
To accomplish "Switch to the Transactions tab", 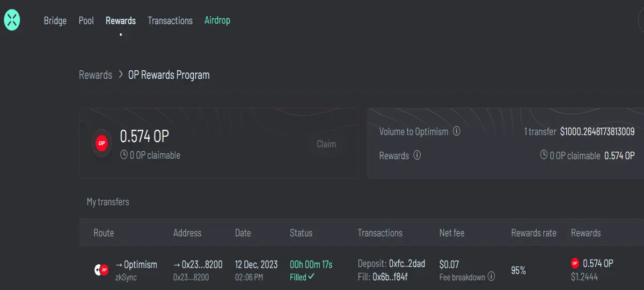I will click(x=170, y=20).
